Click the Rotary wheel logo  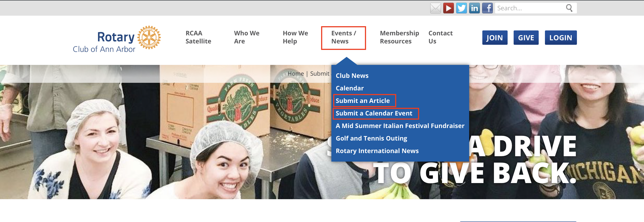pyautogui.click(x=149, y=38)
